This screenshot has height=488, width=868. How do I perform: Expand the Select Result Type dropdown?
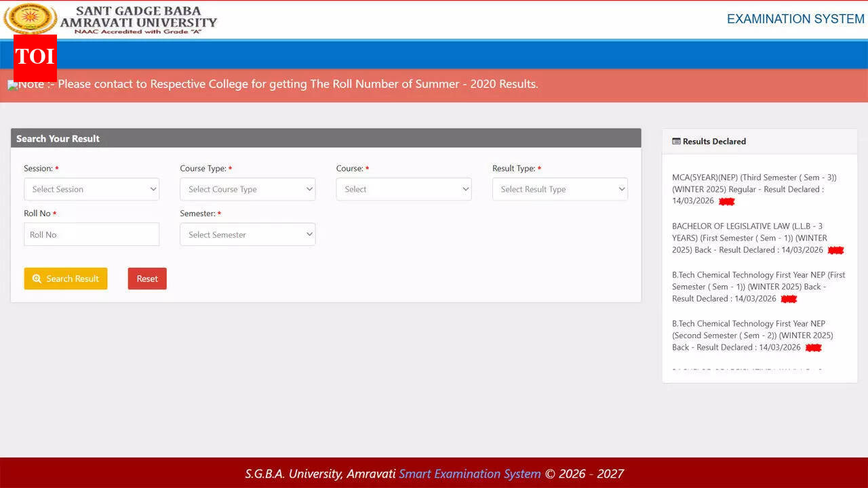pos(559,189)
